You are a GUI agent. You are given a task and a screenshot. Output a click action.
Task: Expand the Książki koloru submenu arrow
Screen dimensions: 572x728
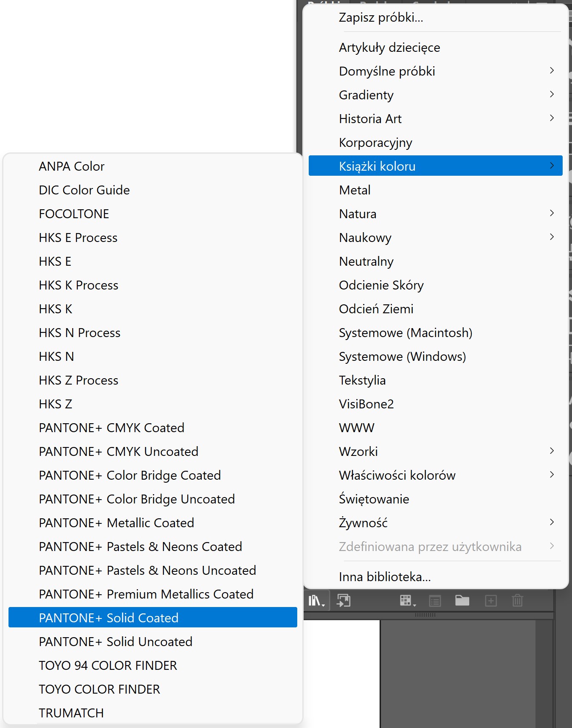click(552, 166)
